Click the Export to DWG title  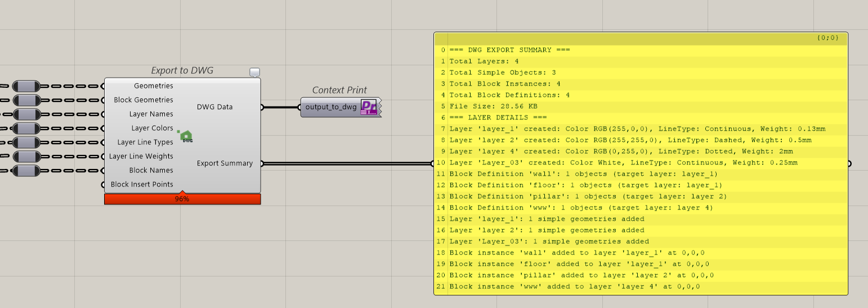click(182, 71)
